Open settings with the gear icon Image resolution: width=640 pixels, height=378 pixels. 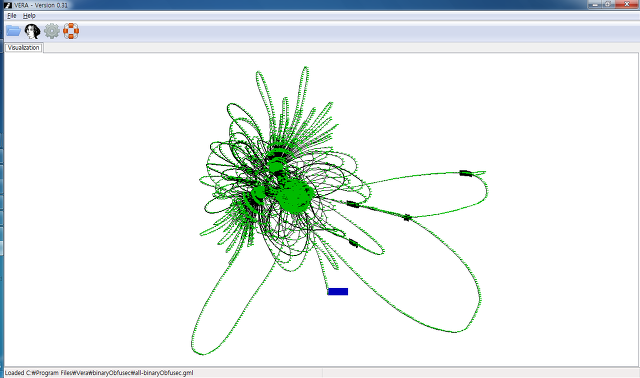point(52,31)
